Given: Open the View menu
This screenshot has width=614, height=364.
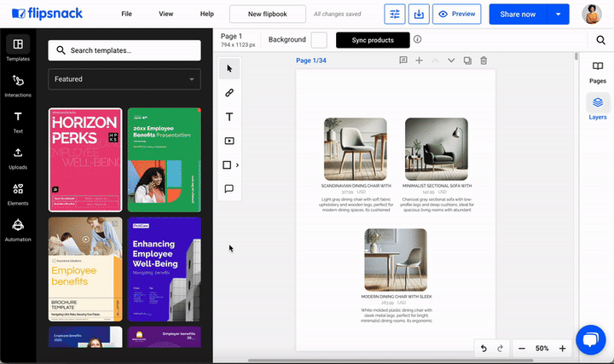Looking at the screenshot, I should point(166,14).
